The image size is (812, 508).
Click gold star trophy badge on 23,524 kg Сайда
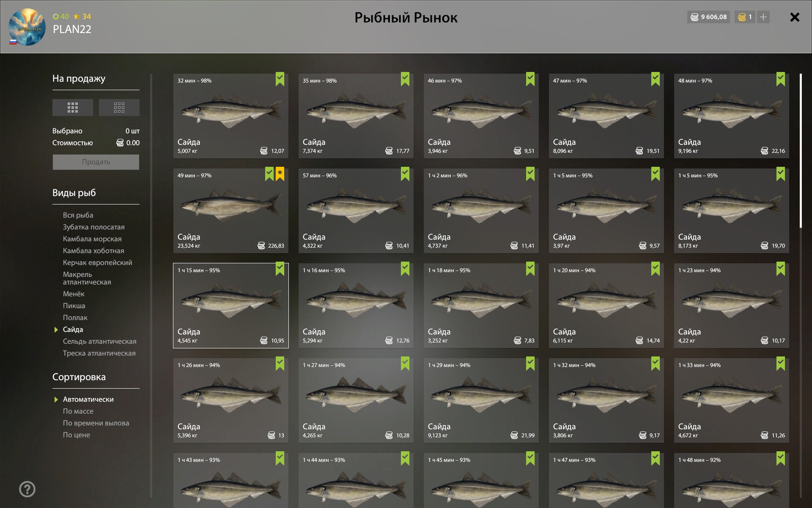click(280, 174)
